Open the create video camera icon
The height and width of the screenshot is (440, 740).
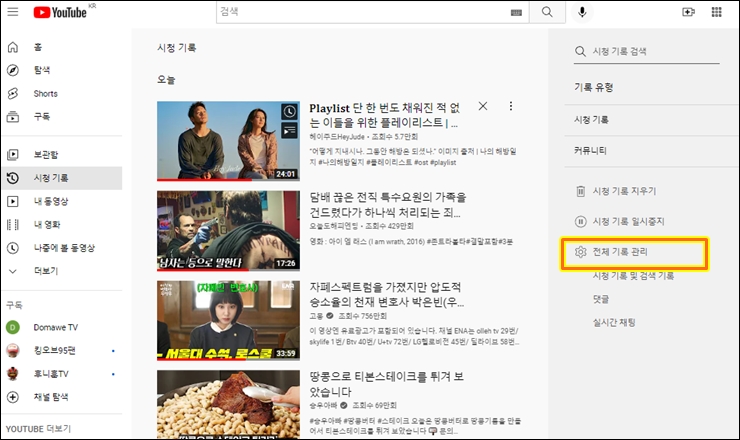pyautogui.click(x=689, y=12)
